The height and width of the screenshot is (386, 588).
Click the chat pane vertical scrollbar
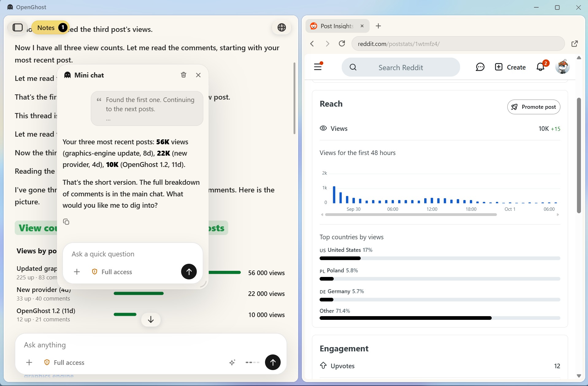click(294, 98)
